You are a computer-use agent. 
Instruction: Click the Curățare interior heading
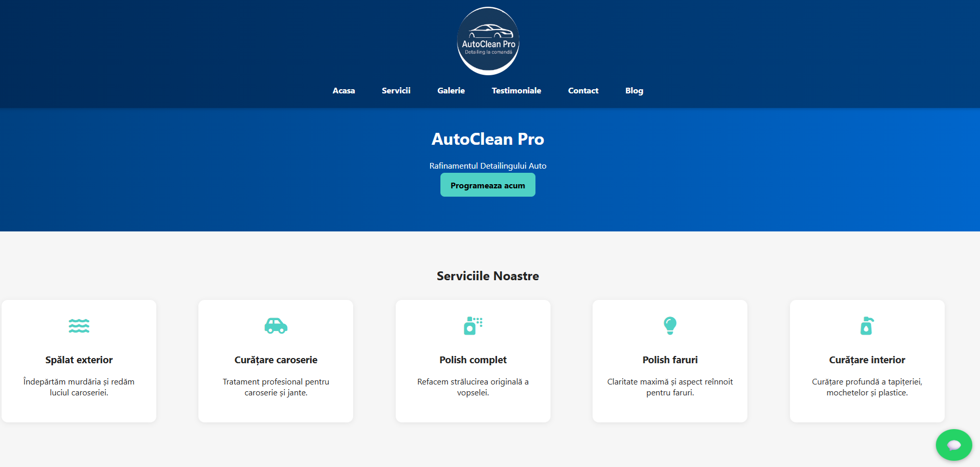[x=867, y=360]
